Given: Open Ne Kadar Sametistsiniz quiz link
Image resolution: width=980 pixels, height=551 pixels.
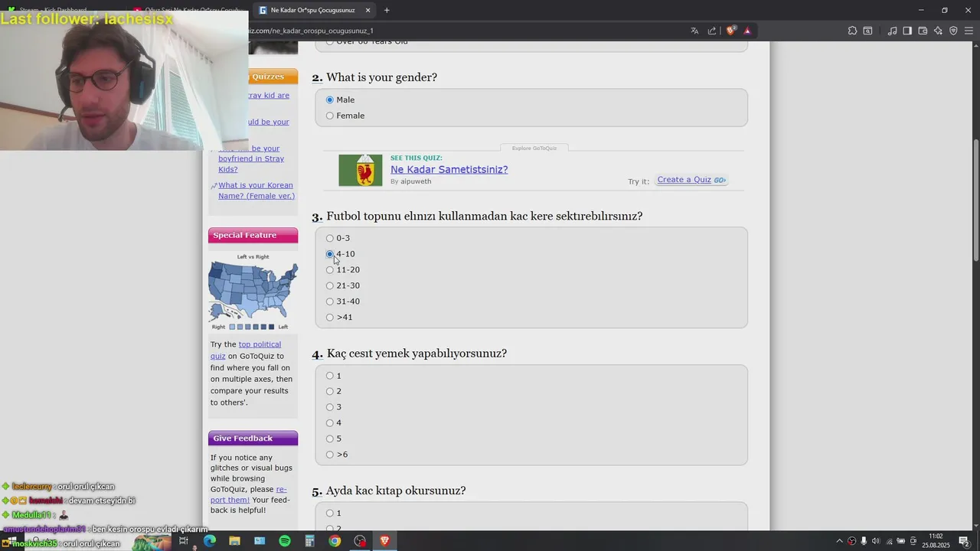Looking at the screenshot, I should (449, 170).
